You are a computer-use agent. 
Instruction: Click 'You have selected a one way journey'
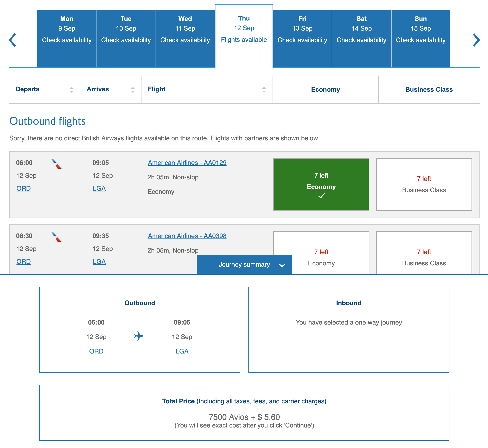(x=349, y=322)
